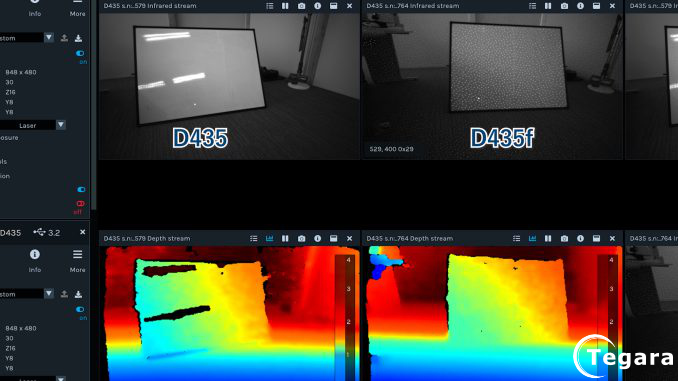
Task: Toggle the lower sensor on switch
Action: (80, 309)
